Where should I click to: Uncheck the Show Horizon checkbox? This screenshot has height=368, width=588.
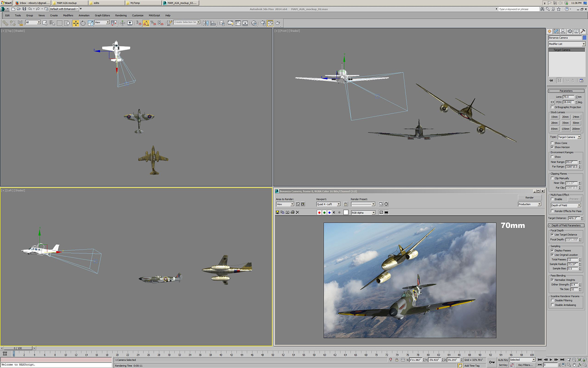[552, 147]
